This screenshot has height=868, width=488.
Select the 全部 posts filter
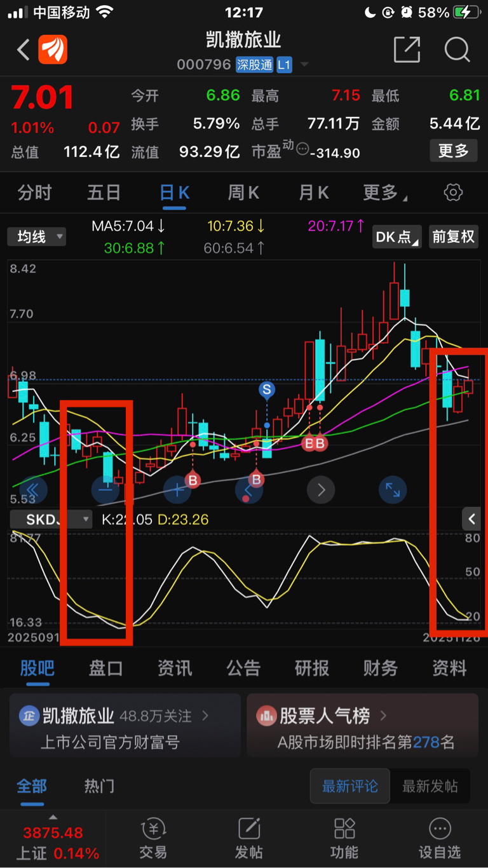[32, 786]
